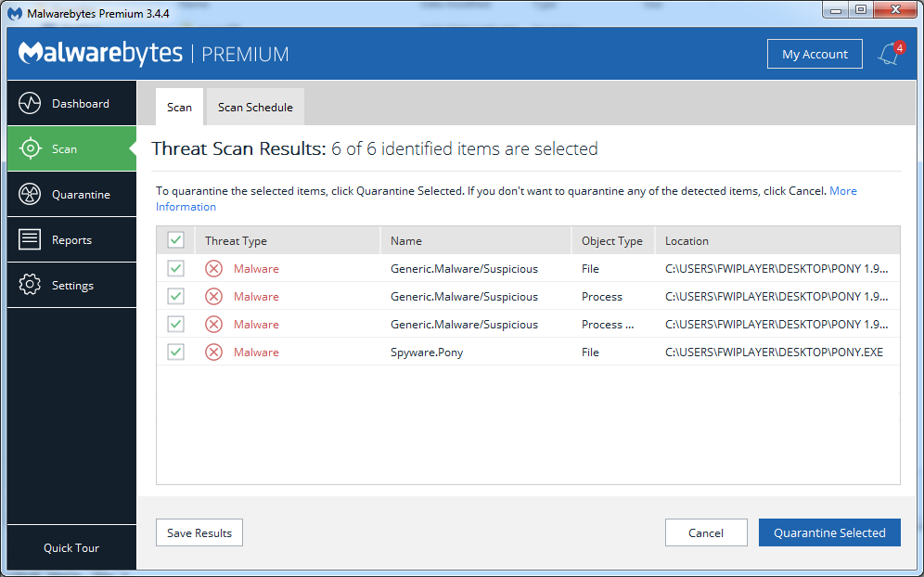Select the Scan tab
924x577 pixels.
(x=179, y=107)
